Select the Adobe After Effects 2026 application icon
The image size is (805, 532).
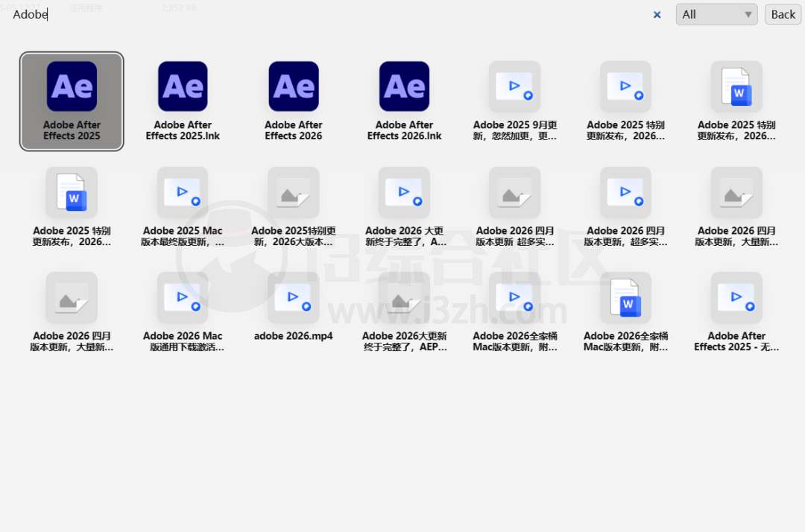(x=294, y=101)
